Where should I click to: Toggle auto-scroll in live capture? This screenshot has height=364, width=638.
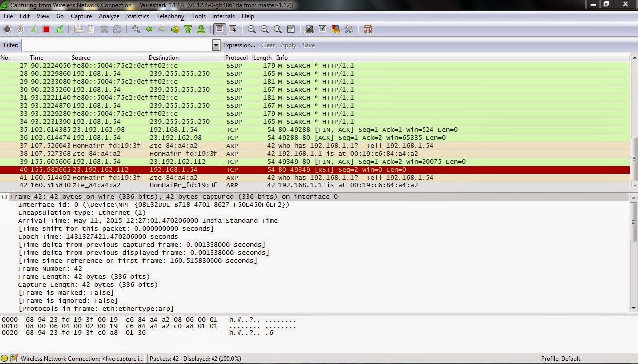coord(232,29)
